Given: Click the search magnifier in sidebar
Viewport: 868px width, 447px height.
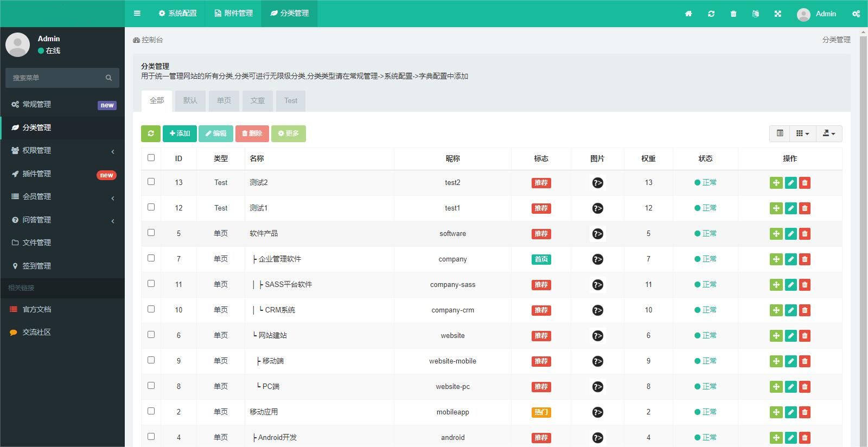Looking at the screenshot, I should (x=108, y=78).
